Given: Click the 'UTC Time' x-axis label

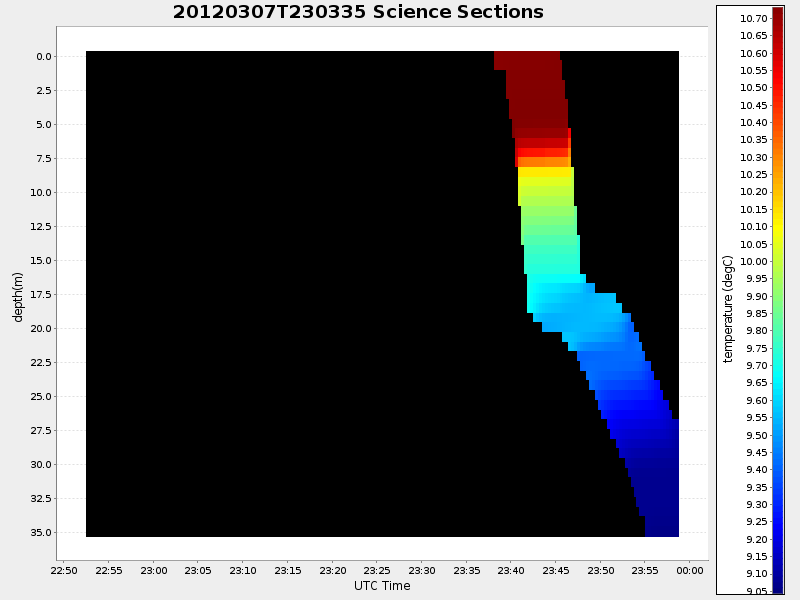Looking at the screenshot, I should tap(382, 586).
